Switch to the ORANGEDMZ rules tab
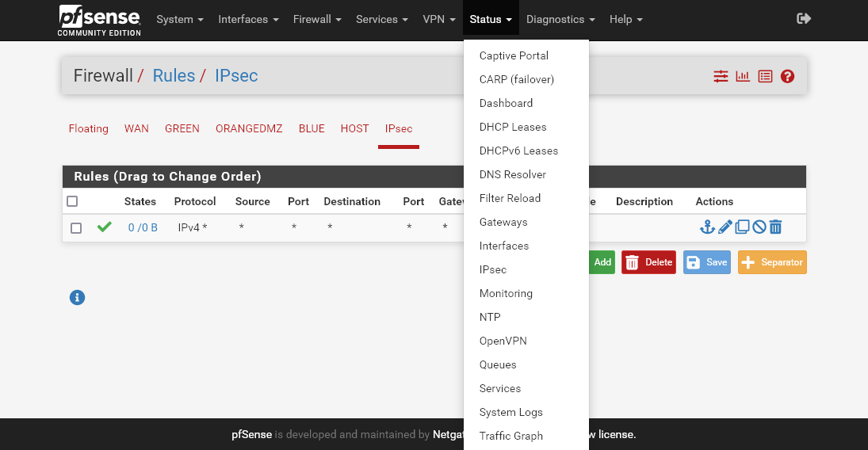 pos(249,129)
